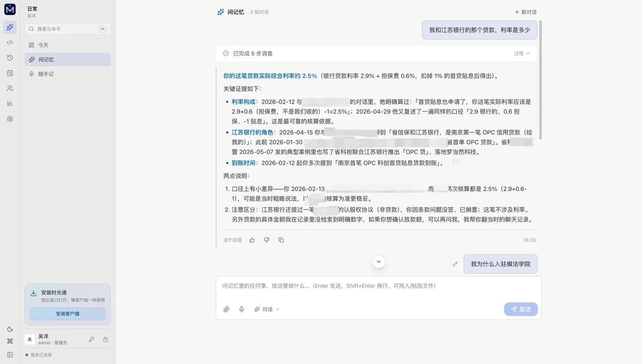Open the settings gear icon
Viewport: 642px width, 364px height.
coord(10,119)
